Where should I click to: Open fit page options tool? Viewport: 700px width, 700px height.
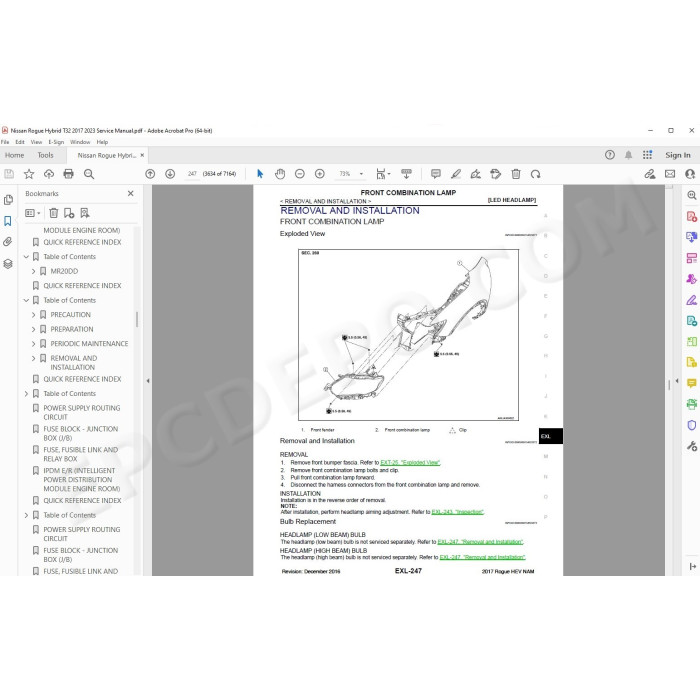click(x=383, y=174)
